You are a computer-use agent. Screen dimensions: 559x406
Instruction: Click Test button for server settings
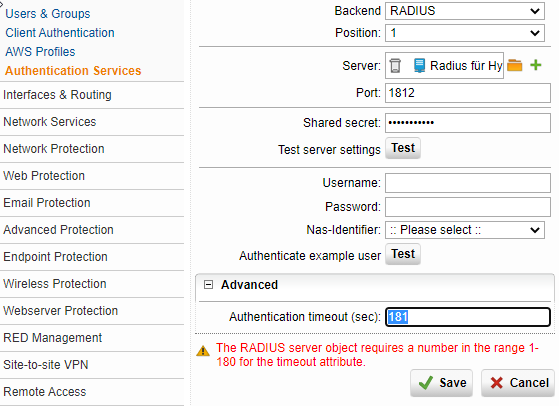pos(403,148)
